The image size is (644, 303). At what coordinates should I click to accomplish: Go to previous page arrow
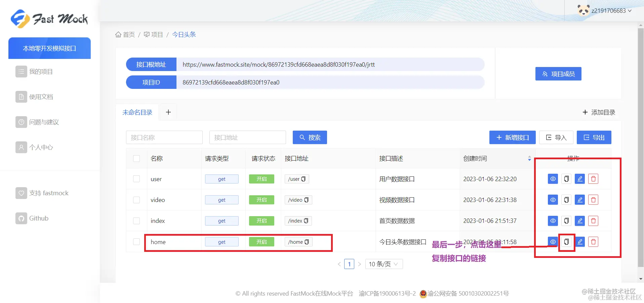339,264
